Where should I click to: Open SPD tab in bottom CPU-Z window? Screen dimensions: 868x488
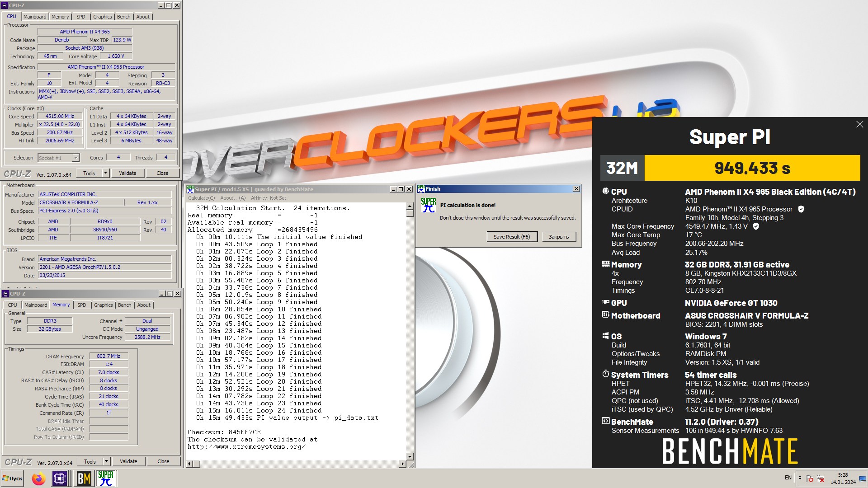coord(82,305)
